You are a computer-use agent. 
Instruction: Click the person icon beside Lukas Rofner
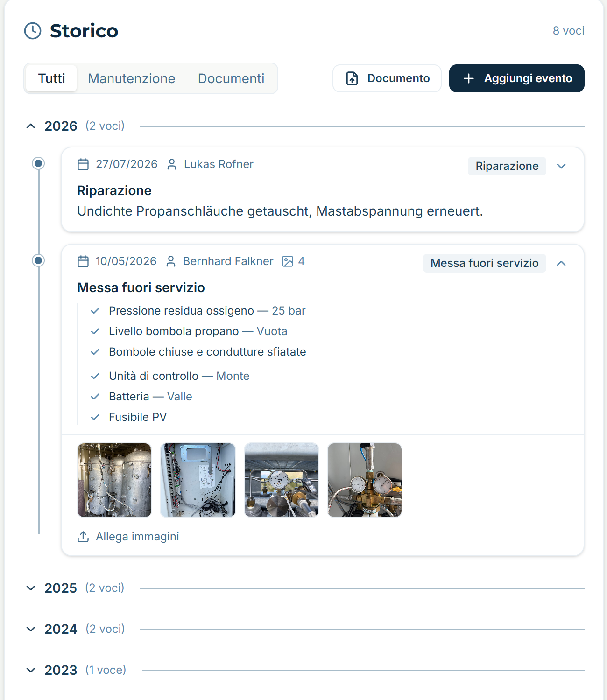172,164
